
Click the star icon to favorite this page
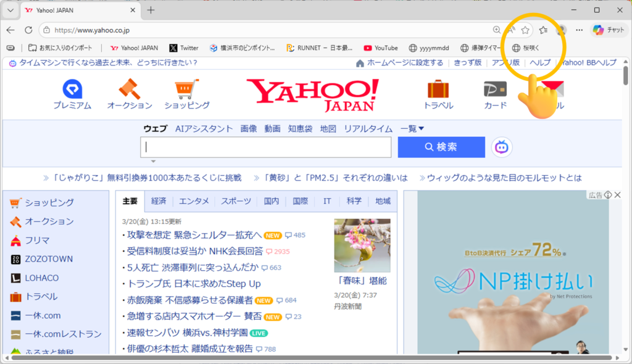[x=525, y=30]
